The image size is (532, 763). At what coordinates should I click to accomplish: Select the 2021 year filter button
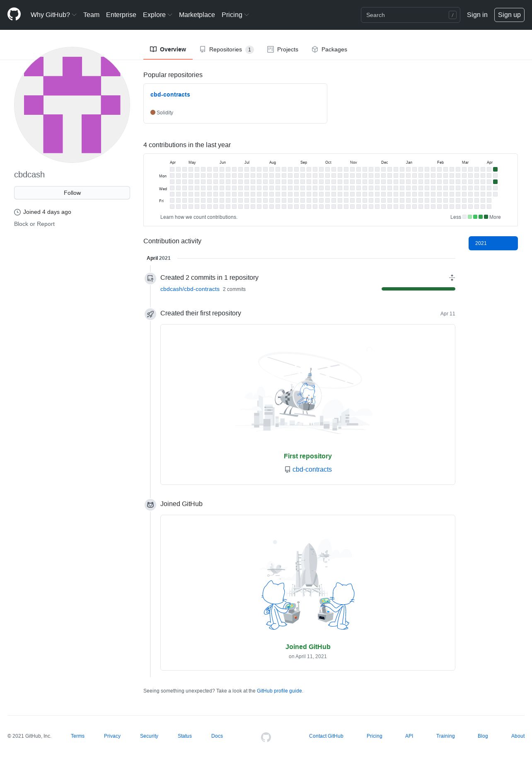[493, 243]
